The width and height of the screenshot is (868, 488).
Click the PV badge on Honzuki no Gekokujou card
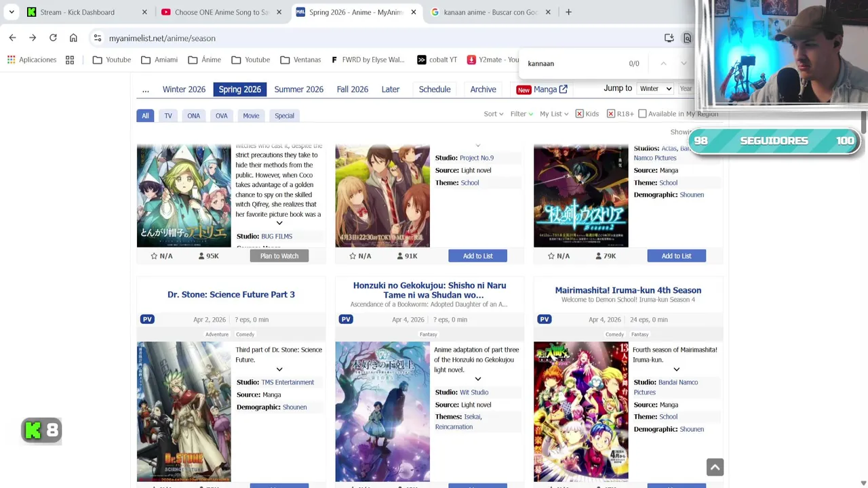(346, 319)
